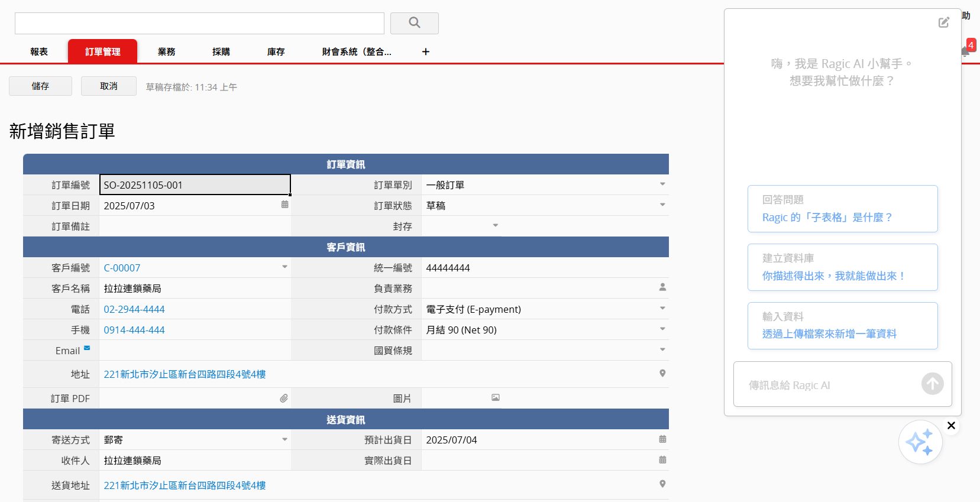Expand the 訂單狀態 dropdown
This screenshot has width=980, height=502.
[x=662, y=205]
